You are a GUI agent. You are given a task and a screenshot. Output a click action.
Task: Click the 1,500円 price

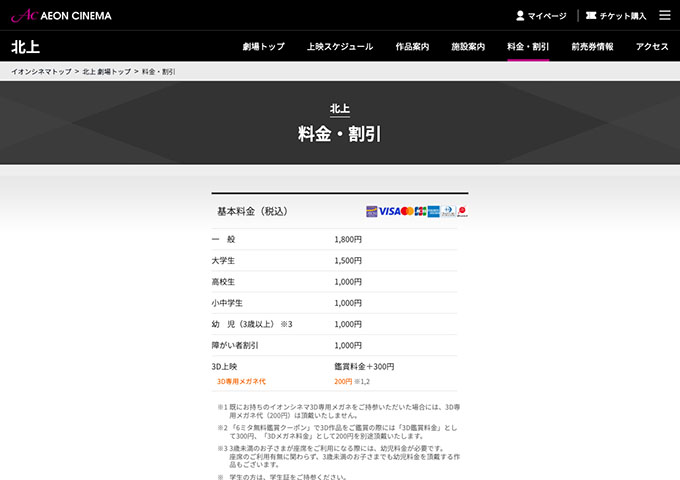click(348, 261)
